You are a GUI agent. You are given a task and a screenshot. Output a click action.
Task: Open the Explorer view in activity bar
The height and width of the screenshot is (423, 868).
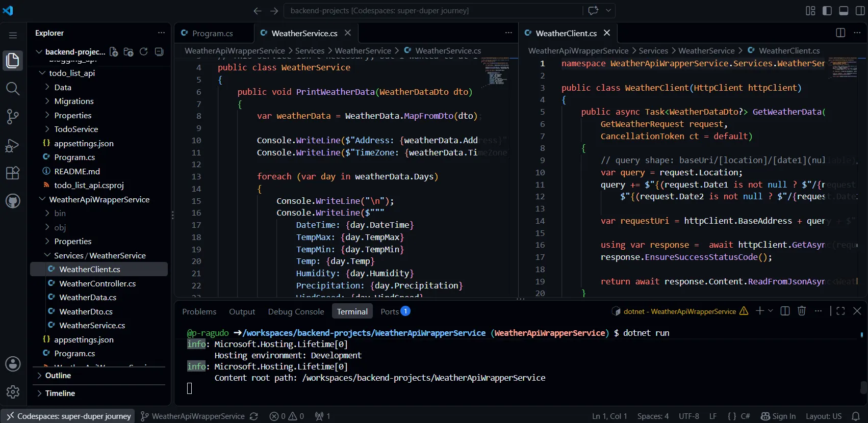[13, 61]
